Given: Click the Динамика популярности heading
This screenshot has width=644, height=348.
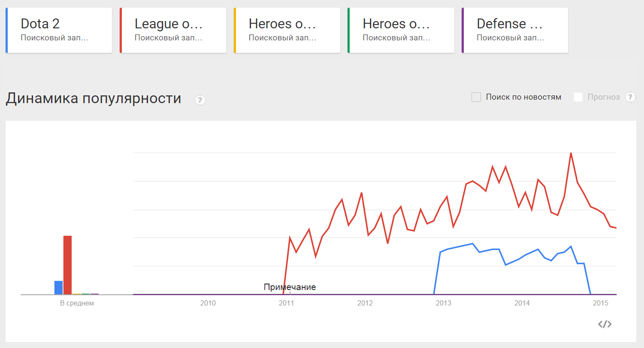Looking at the screenshot, I should (x=94, y=98).
